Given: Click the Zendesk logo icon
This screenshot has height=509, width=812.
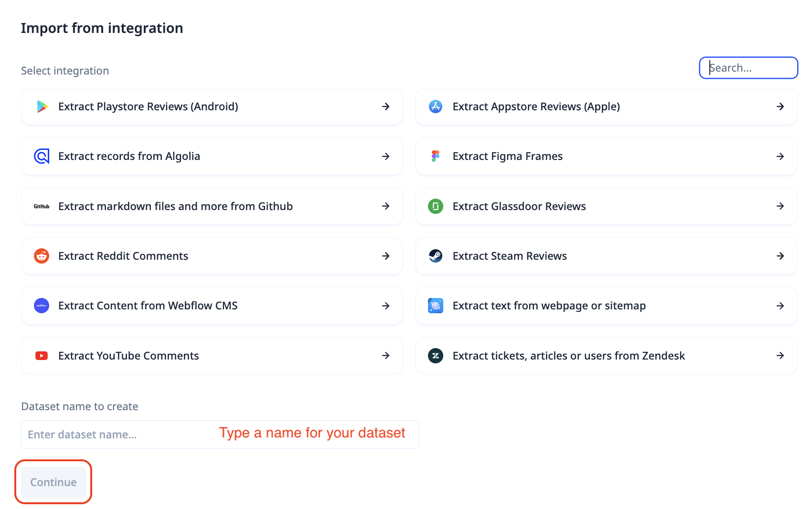Looking at the screenshot, I should point(435,356).
